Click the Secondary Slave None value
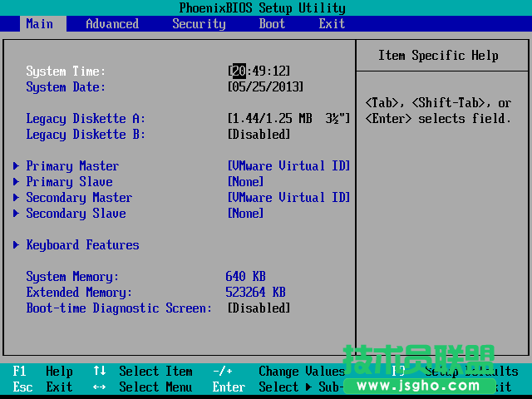This screenshot has height=399, width=532. (x=245, y=214)
